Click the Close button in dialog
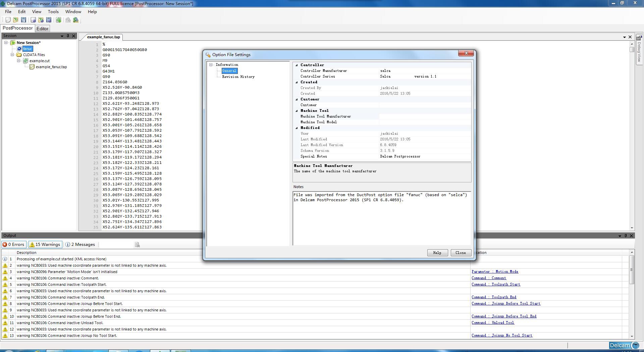The height and width of the screenshot is (352, 644). pyautogui.click(x=461, y=253)
